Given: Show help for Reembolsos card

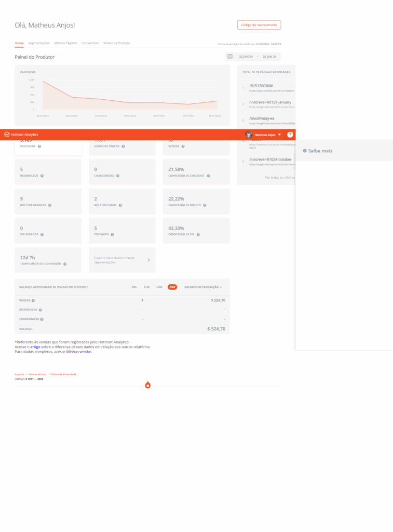Looking at the screenshot, I should tap(42, 176).
